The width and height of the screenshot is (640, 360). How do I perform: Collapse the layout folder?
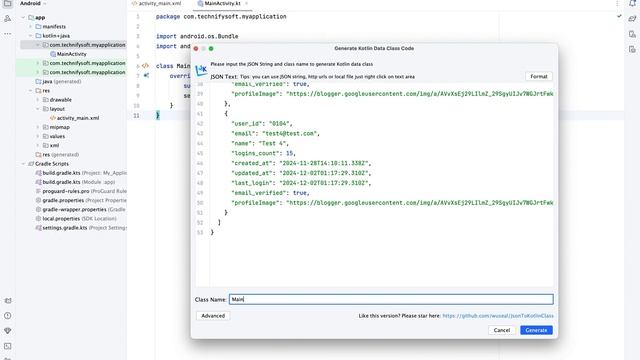[x=38, y=109]
